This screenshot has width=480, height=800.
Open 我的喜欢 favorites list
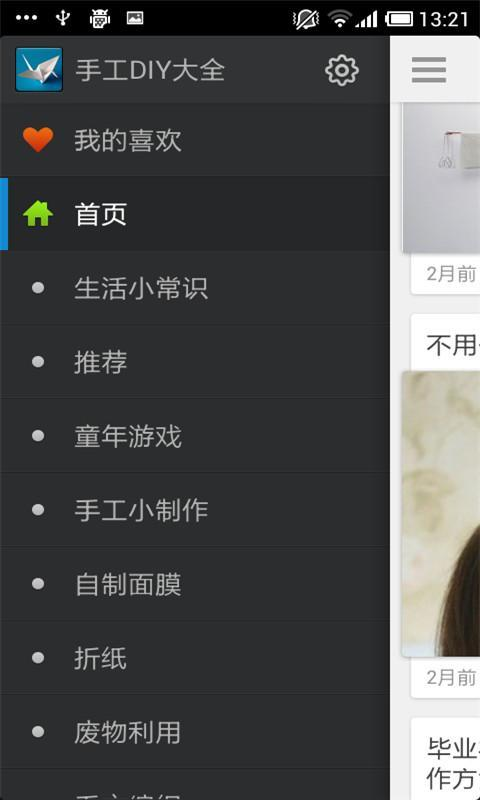[195, 140]
